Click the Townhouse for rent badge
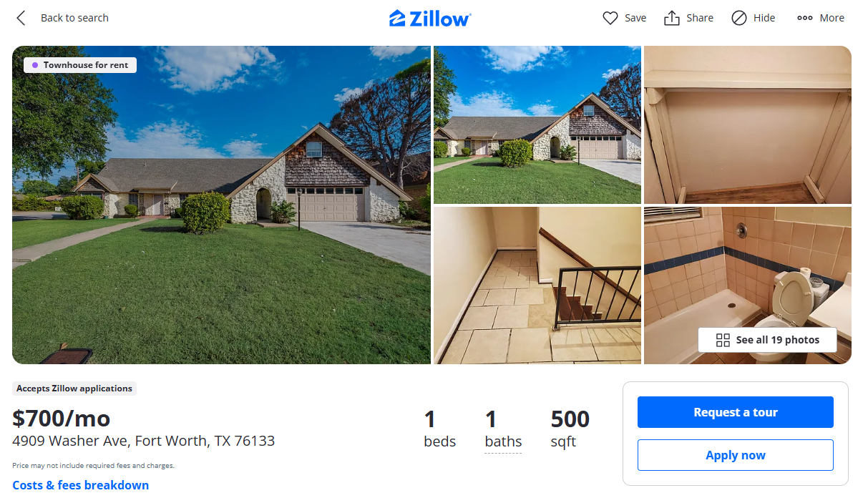Screen dimensions: 868x503 click(80, 65)
